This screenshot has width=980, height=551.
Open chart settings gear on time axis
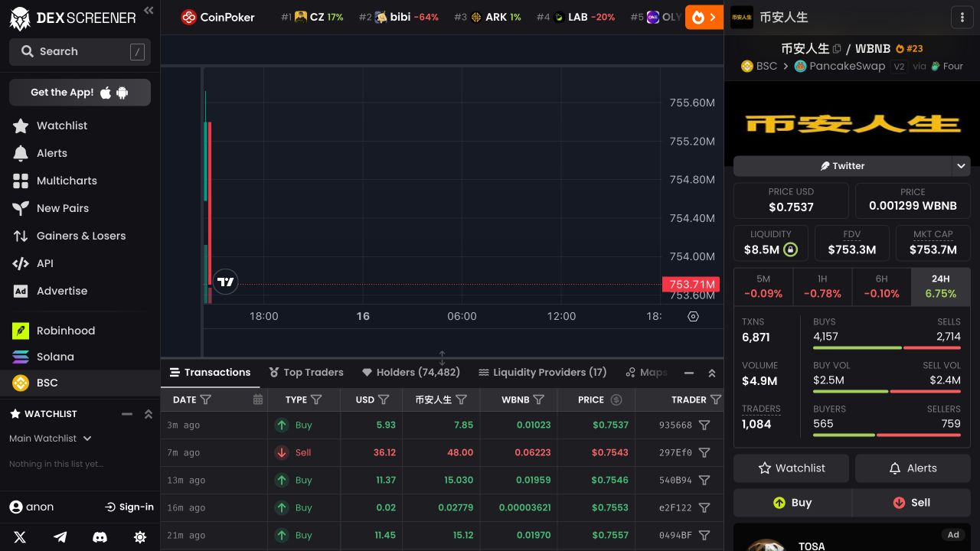[x=693, y=316]
